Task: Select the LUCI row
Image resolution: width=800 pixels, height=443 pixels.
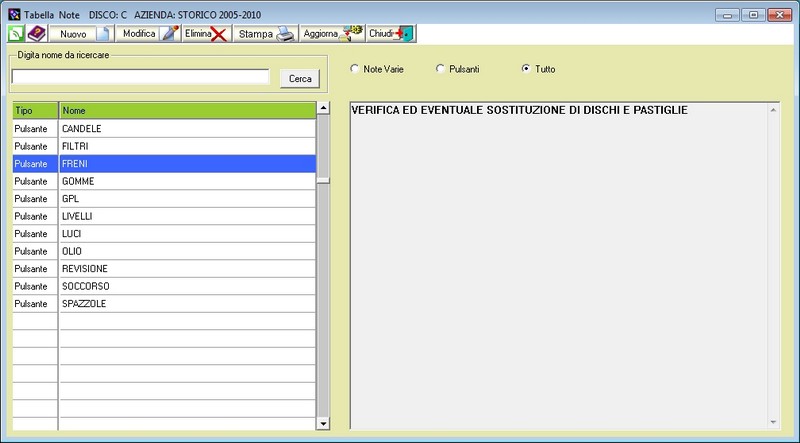Action: point(164,234)
